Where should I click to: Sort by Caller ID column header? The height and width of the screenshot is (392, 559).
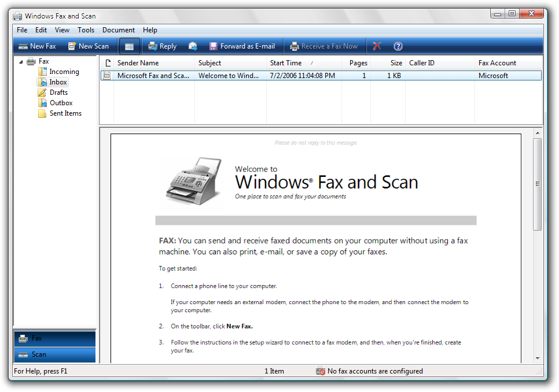(x=440, y=63)
